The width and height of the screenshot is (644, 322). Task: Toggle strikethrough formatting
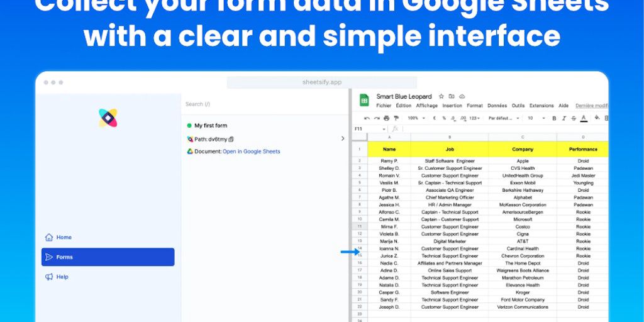pos(574,118)
